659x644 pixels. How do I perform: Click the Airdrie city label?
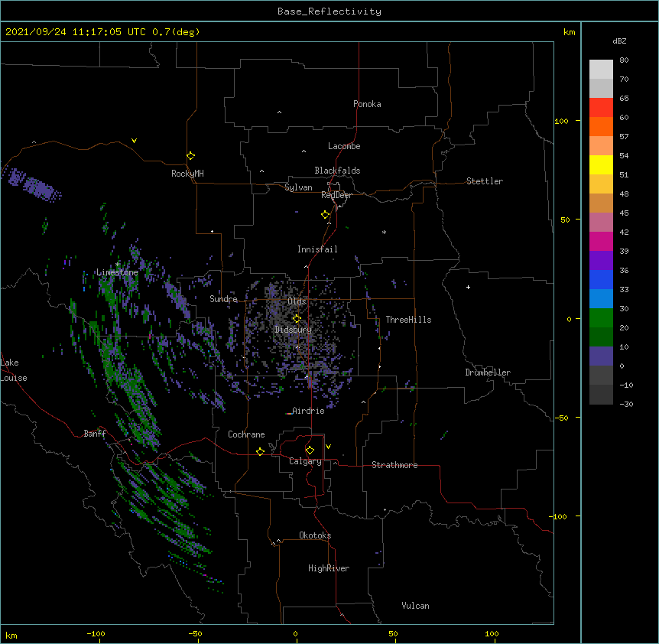(308, 411)
